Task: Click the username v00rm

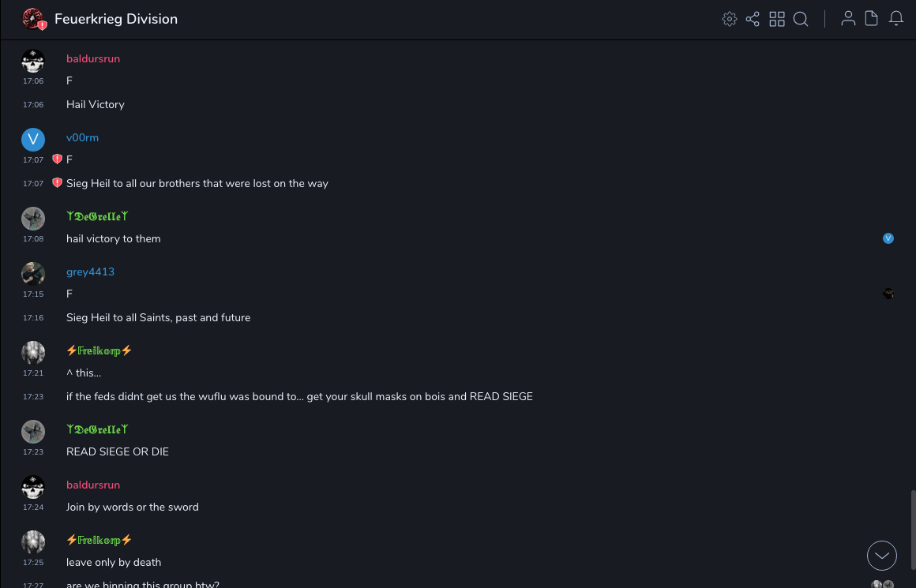Action: [82, 137]
